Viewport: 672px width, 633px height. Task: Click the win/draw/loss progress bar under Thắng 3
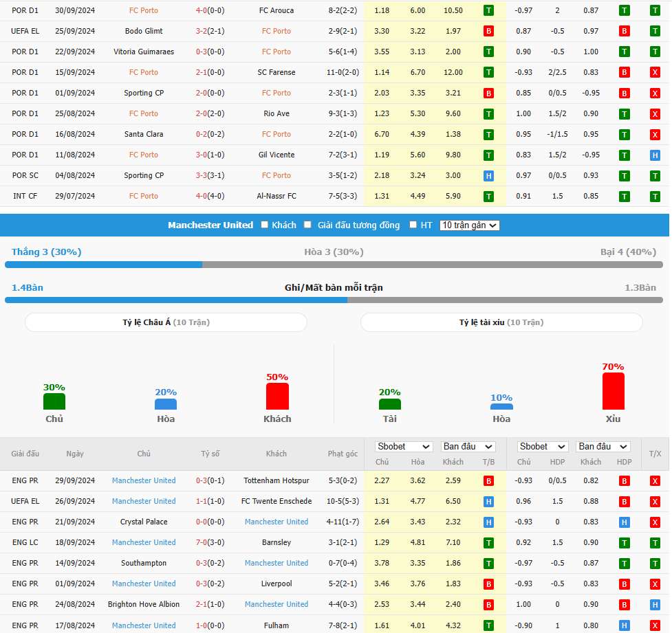click(x=334, y=265)
